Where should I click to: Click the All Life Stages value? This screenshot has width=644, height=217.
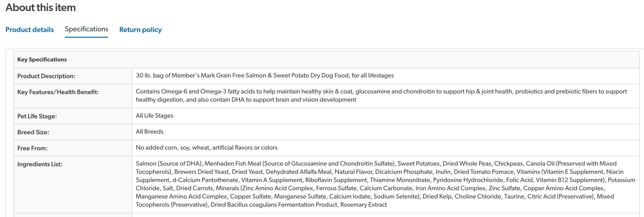coord(155,116)
